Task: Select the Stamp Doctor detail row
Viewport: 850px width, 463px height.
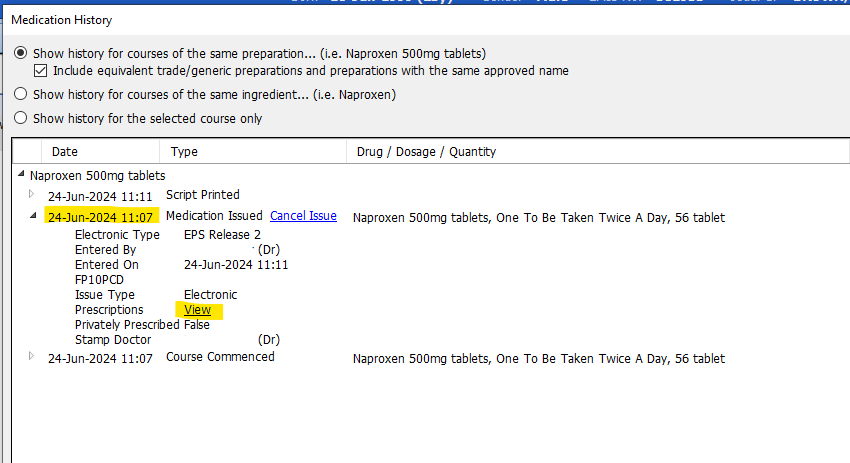Action: tap(112, 340)
